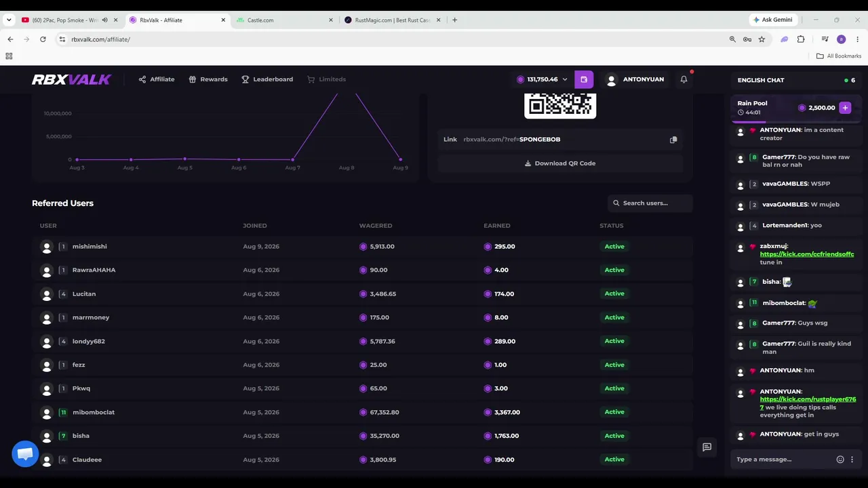
Task: Click the Ask Gemini button
Action: 772,20
